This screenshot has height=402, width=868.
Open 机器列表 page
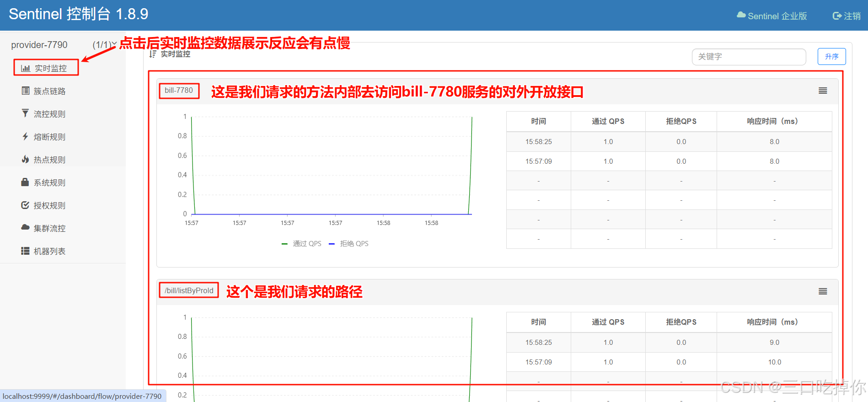coord(49,251)
